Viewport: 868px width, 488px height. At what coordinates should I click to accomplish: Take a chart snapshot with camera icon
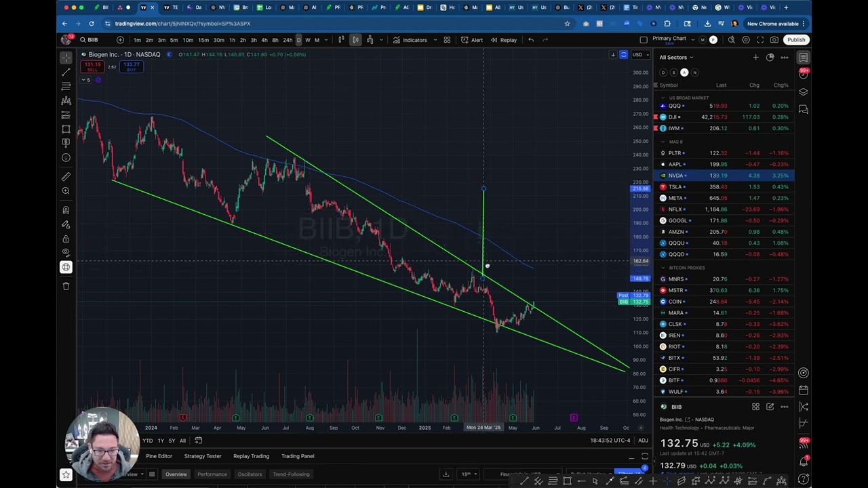tap(774, 40)
